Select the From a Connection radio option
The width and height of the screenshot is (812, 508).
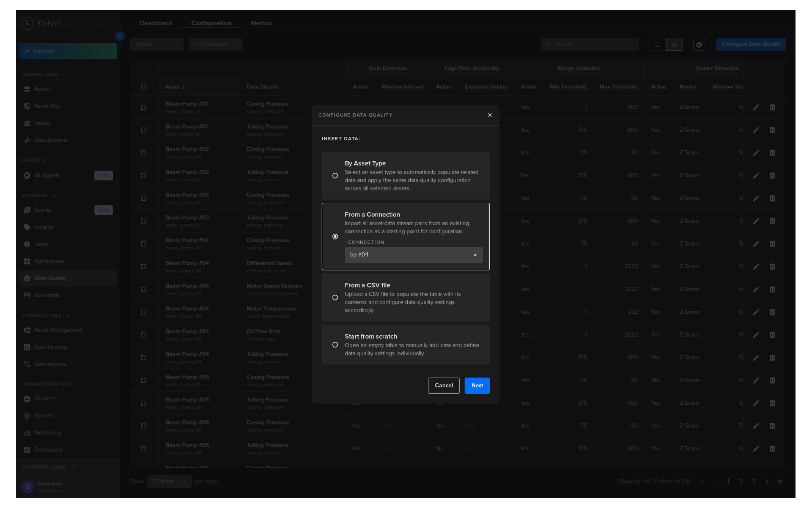point(335,237)
